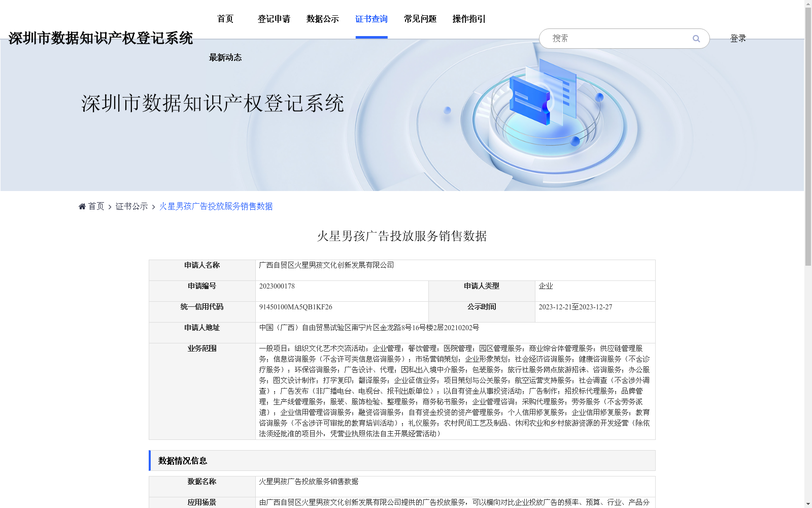The width and height of the screenshot is (812, 508).
Task: Click the 登录 login link
Action: [x=738, y=39]
